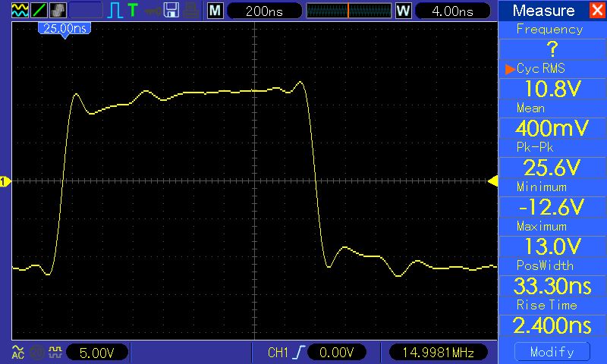607x364 pixels.
Task: Click the 13.0V Maximum value
Action: [552, 246]
